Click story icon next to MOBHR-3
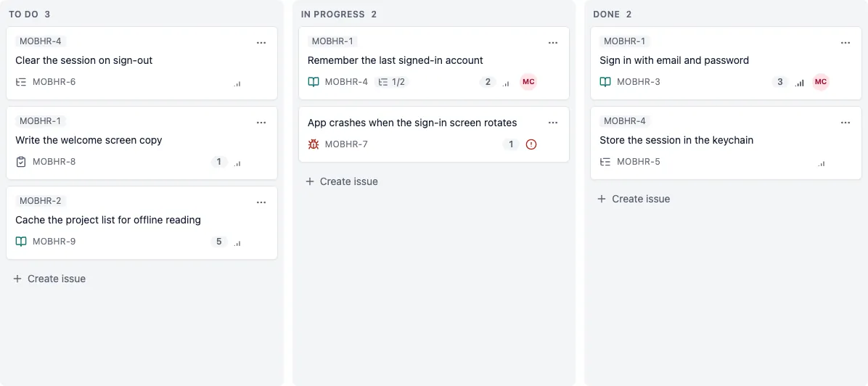 [x=605, y=82]
